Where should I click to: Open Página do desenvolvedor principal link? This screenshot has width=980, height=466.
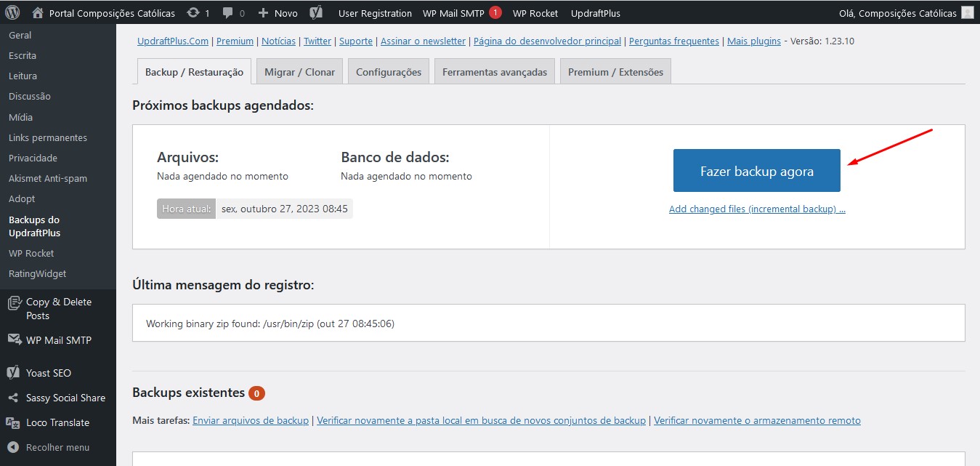pyautogui.click(x=547, y=41)
